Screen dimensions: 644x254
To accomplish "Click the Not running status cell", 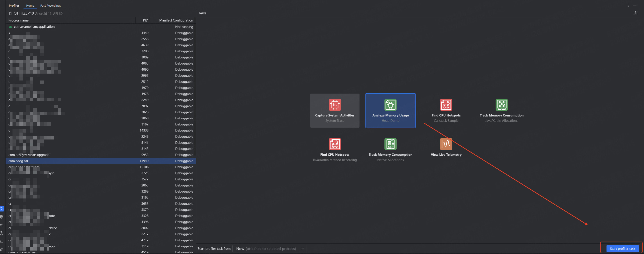I will (184, 27).
